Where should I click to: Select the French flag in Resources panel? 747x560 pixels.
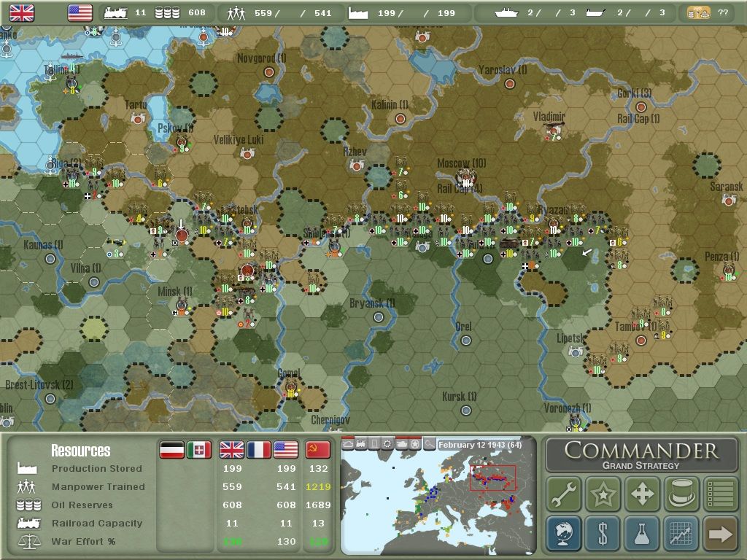click(x=259, y=449)
